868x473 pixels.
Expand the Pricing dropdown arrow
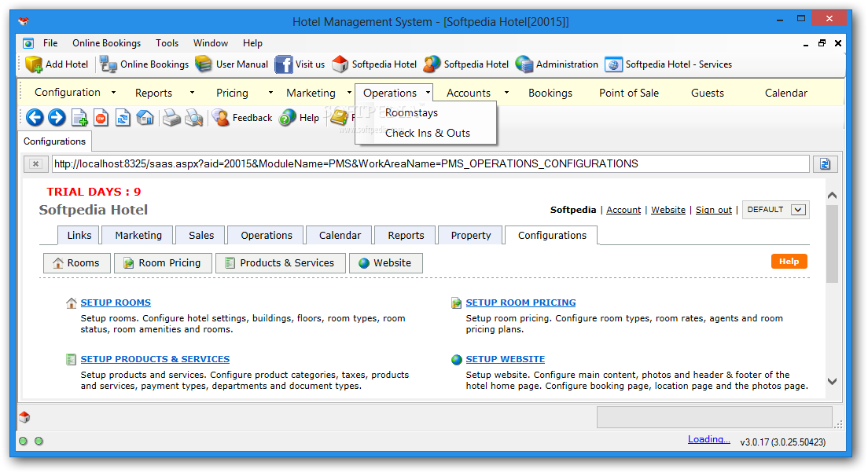click(x=270, y=93)
